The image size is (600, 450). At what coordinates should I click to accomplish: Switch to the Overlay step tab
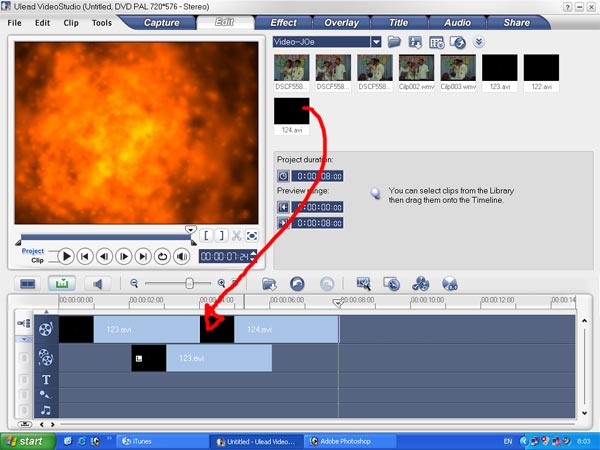(341, 23)
